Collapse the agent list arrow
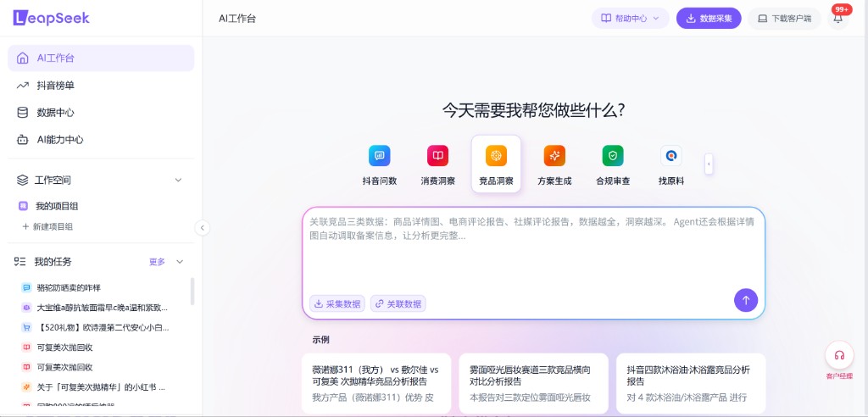The width and height of the screenshot is (868, 417). tap(709, 164)
